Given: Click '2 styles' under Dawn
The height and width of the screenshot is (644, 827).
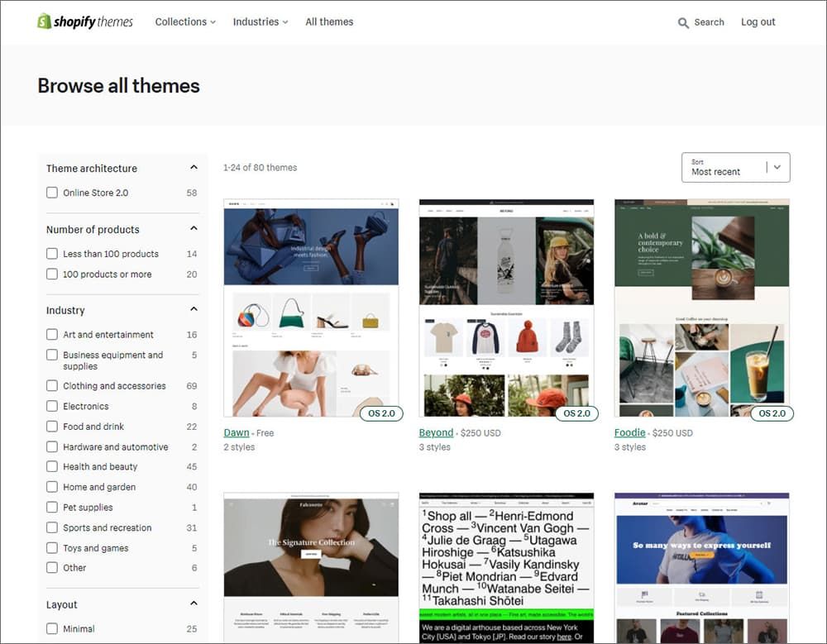Looking at the screenshot, I should [x=239, y=446].
